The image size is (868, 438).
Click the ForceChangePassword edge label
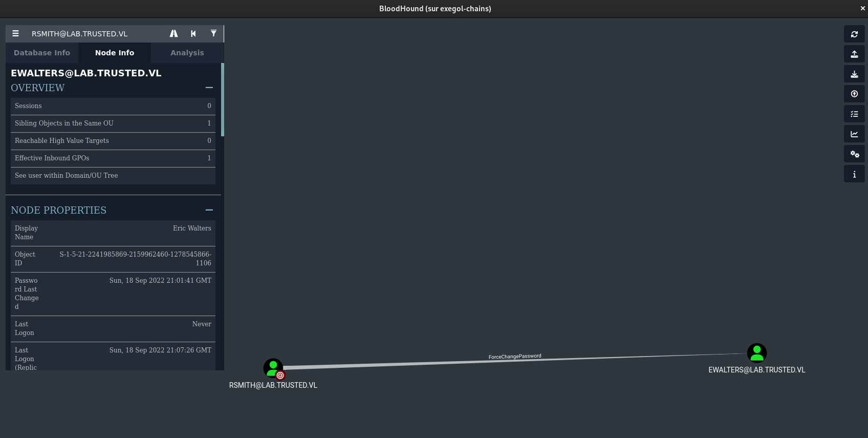pyautogui.click(x=515, y=356)
